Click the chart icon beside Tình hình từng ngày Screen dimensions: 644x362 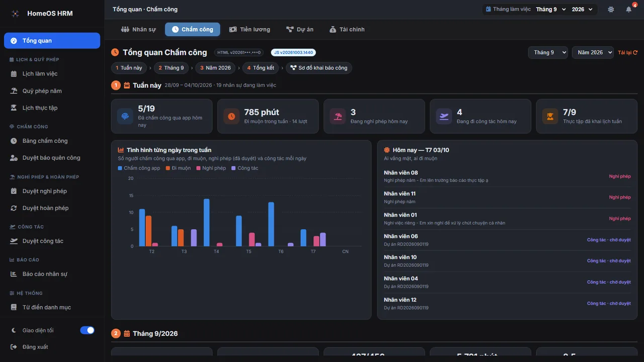point(121,150)
